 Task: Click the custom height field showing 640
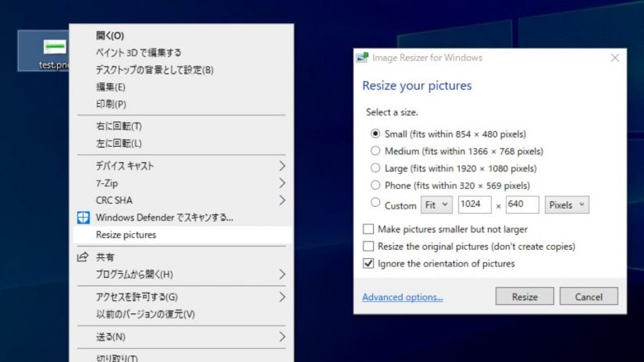pyautogui.click(x=523, y=205)
